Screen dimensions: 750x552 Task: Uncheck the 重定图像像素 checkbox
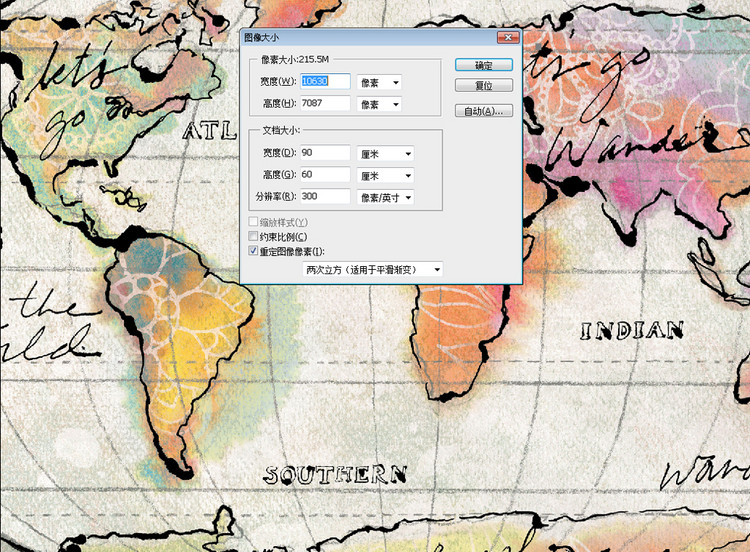click(x=253, y=251)
